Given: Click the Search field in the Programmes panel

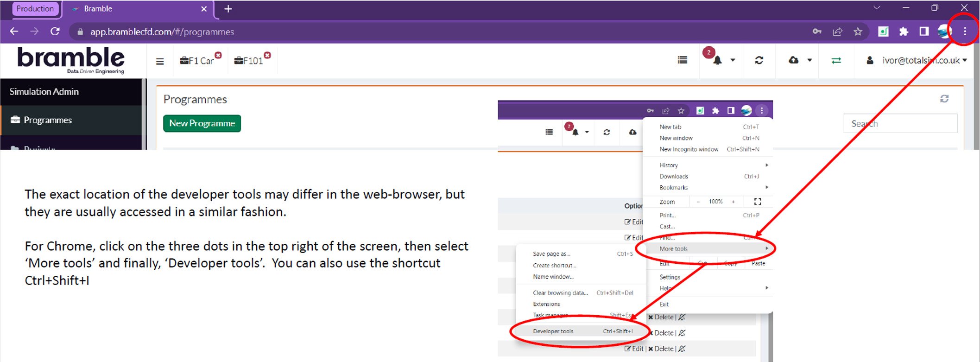Looking at the screenshot, I should click(900, 124).
